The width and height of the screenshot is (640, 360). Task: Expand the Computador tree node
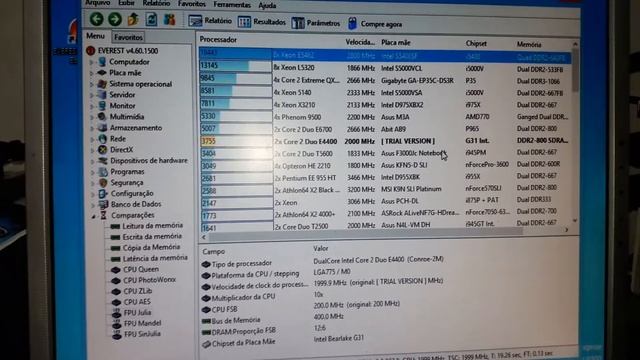[91, 62]
